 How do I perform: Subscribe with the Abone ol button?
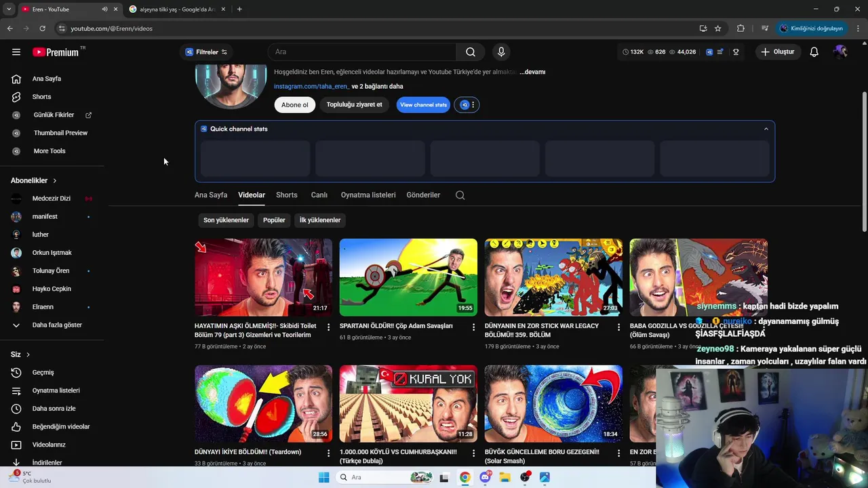tap(294, 105)
